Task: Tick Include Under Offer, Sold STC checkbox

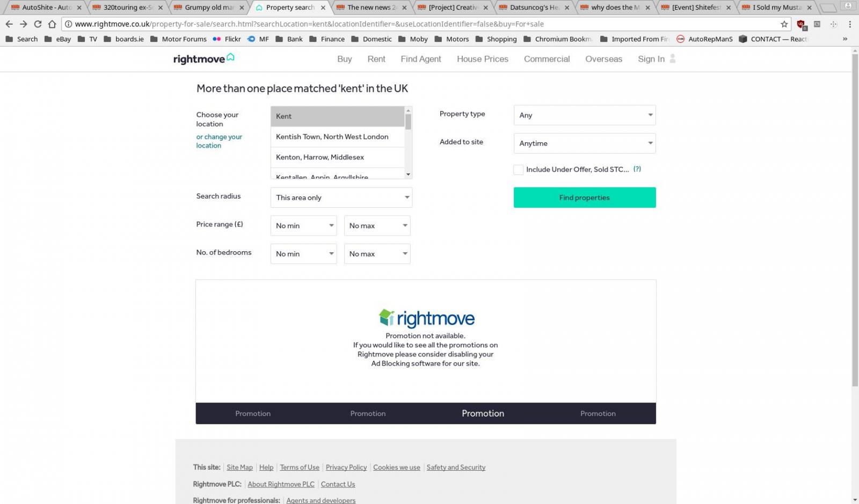Action: click(518, 170)
